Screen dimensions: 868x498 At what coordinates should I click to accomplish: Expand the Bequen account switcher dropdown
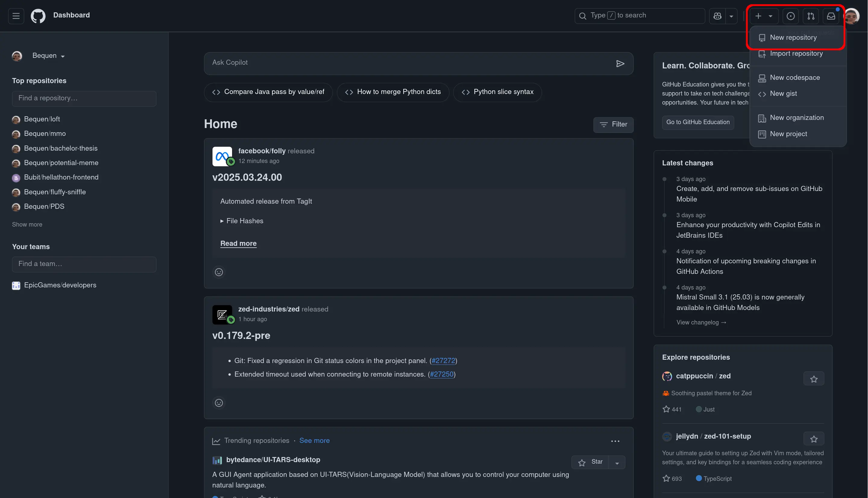[48, 56]
